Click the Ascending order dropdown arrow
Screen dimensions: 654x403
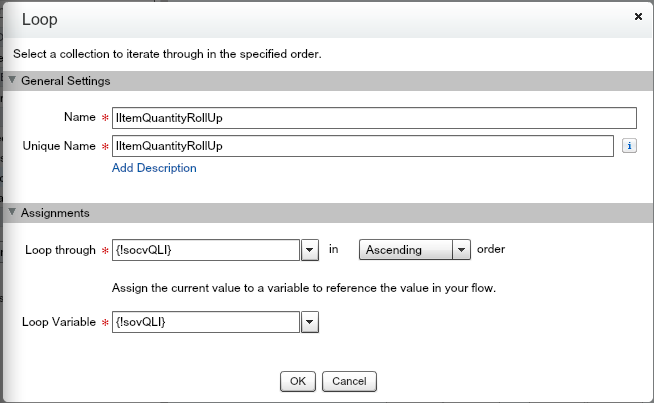point(461,249)
